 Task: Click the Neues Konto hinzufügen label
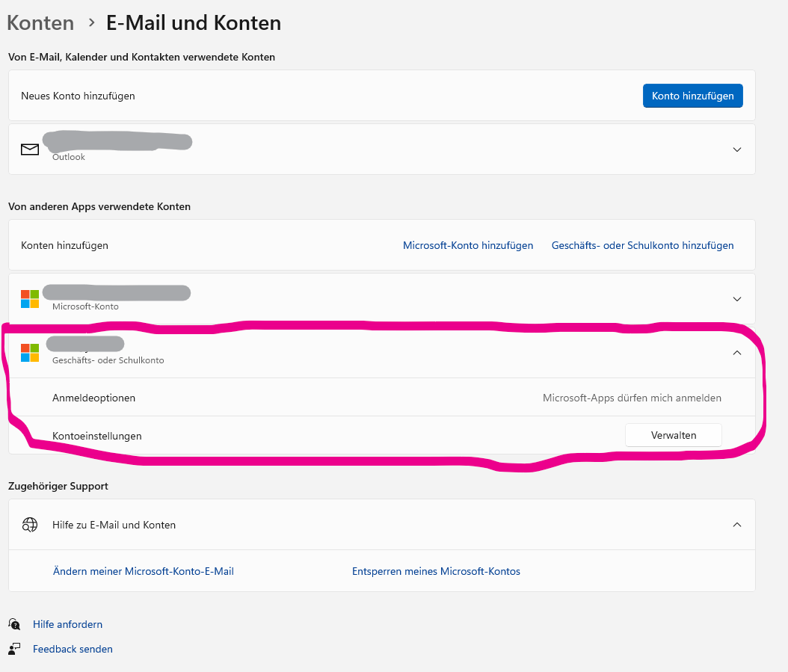[x=78, y=96]
